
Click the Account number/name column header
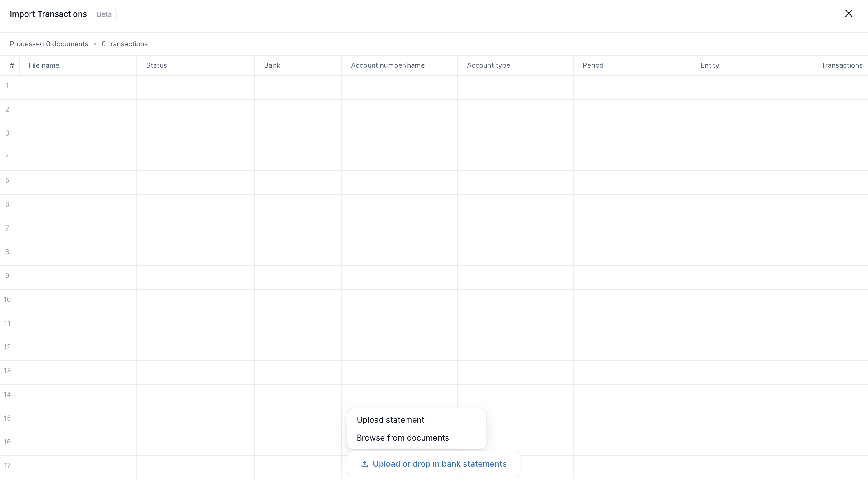point(388,65)
